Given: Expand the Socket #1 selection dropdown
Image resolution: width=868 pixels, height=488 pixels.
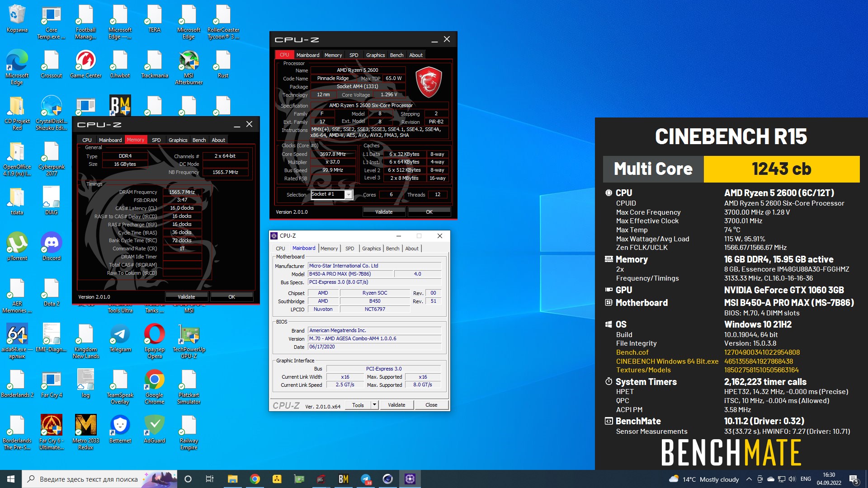Looking at the screenshot, I should 349,195.
